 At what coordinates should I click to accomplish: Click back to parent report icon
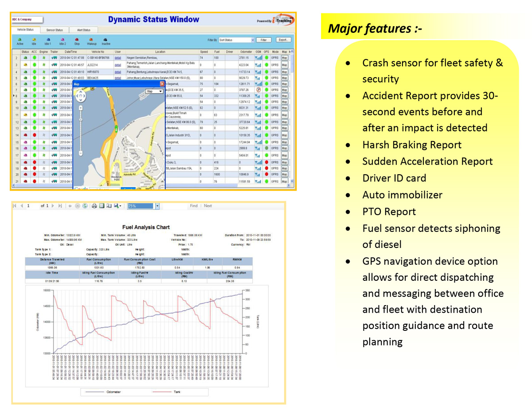tap(70, 206)
